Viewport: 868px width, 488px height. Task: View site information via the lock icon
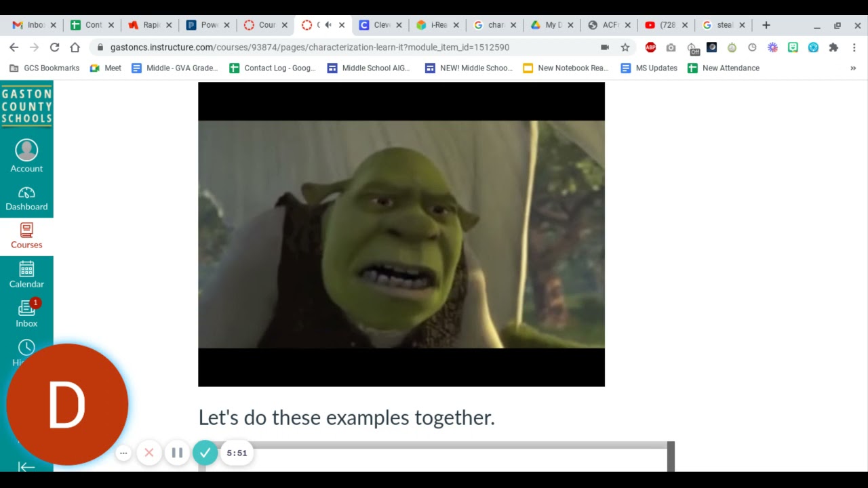100,47
